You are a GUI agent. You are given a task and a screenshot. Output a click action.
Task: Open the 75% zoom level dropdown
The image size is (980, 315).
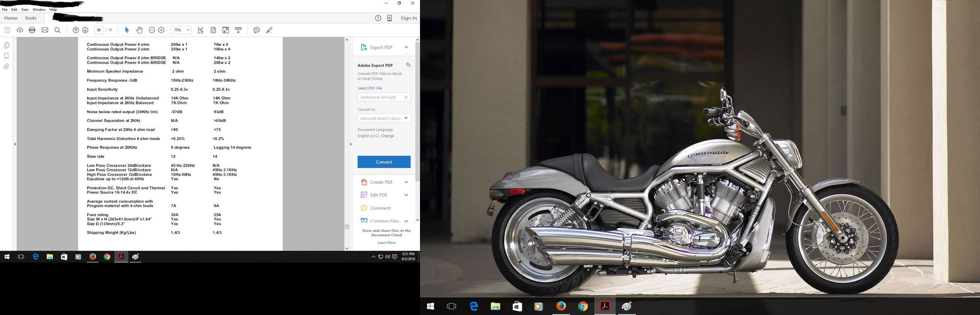click(x=188, y=30)
